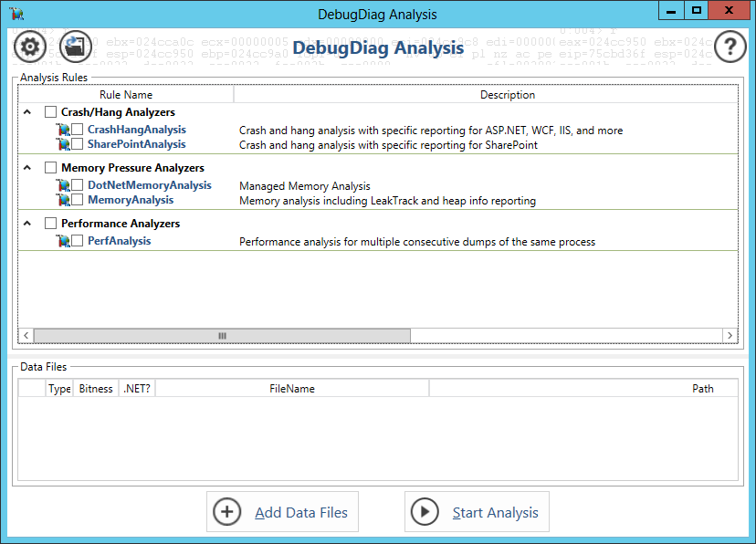Click the Managed Memory Analysis description
Image resolution: width=756 pixels, height=544 pixels.
coord(305,186)
